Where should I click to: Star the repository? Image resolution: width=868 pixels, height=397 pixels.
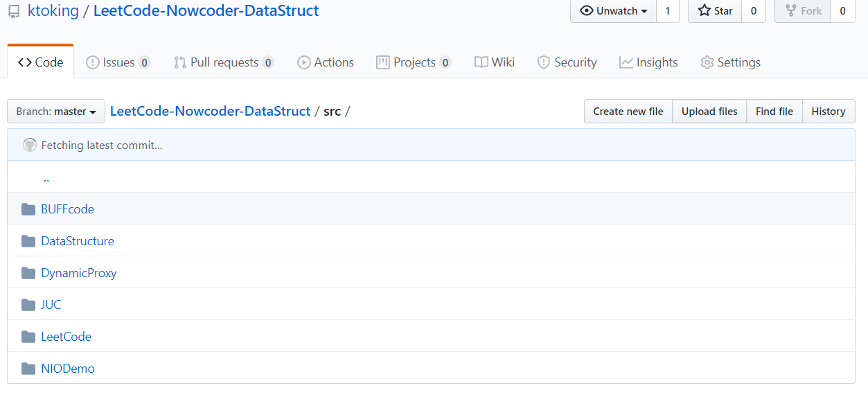pyautogui.click(x=715, y=11)
